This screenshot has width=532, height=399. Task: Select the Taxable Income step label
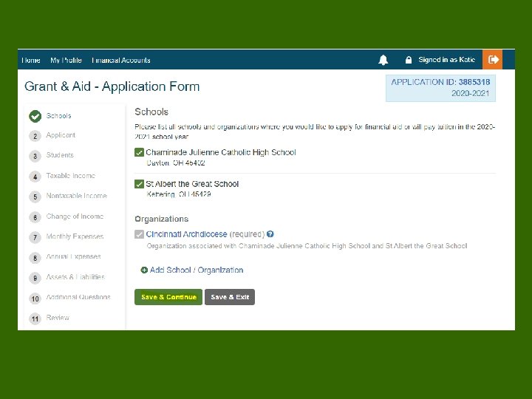pos(71,175)
